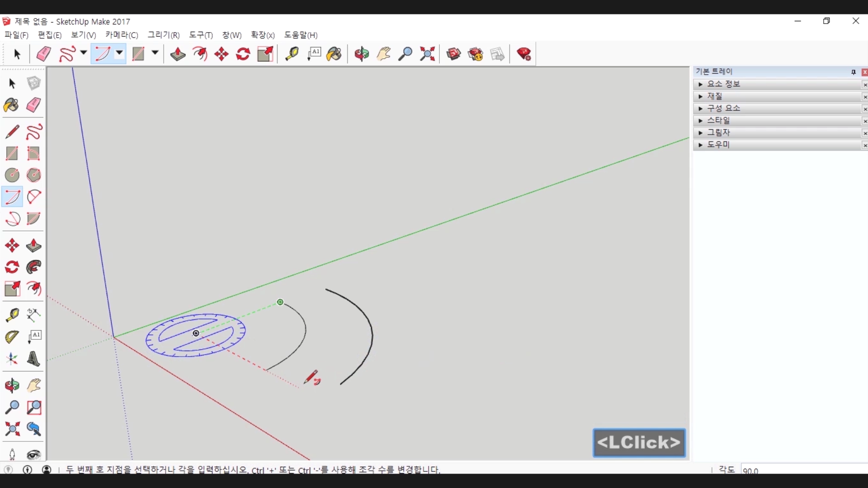Click the geo-location status icon

coord(8,469)
